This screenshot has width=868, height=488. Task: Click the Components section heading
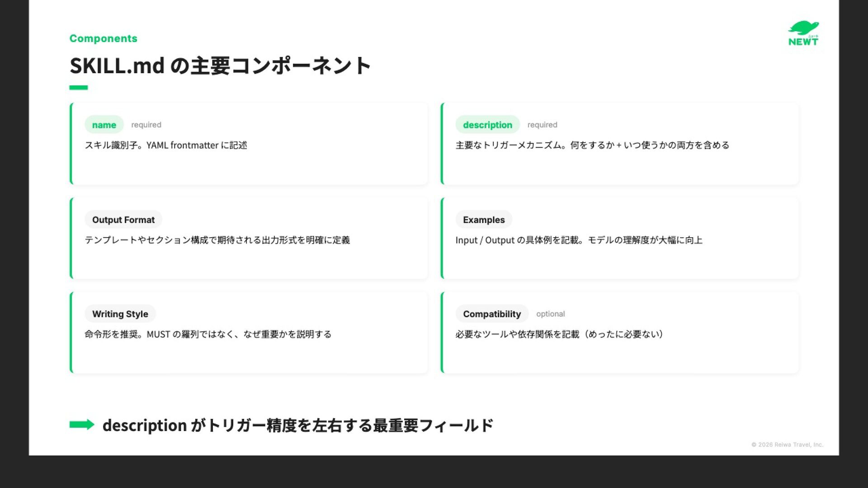pyautogui.click(x=103, y=38)
